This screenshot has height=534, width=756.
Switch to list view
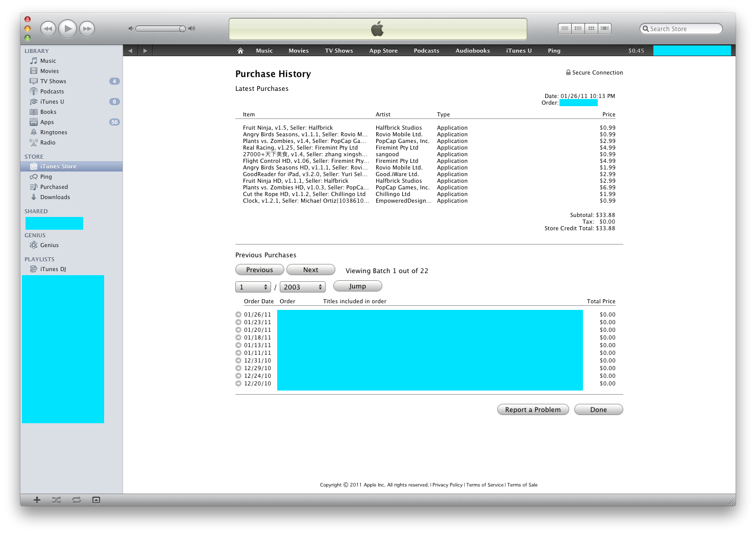(x=565, y=29)
